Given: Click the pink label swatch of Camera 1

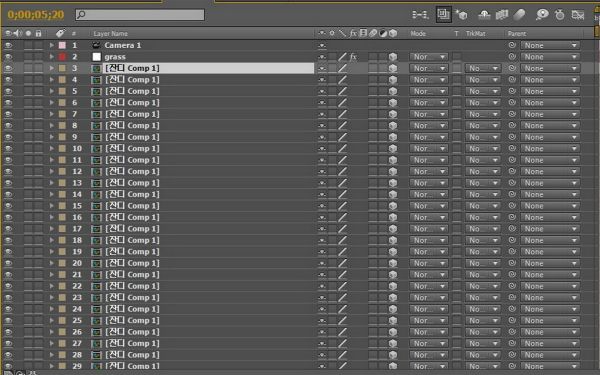Looking at the screenshot, I should pos(62,45).
